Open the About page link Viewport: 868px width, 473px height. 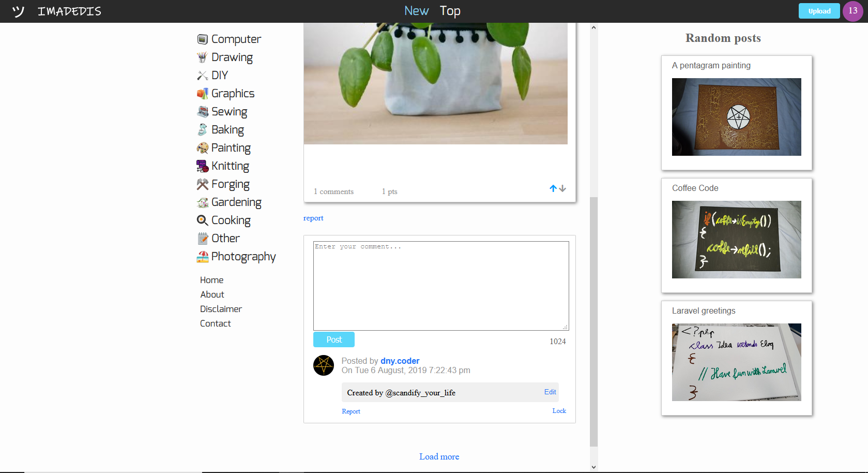(212, 294)
